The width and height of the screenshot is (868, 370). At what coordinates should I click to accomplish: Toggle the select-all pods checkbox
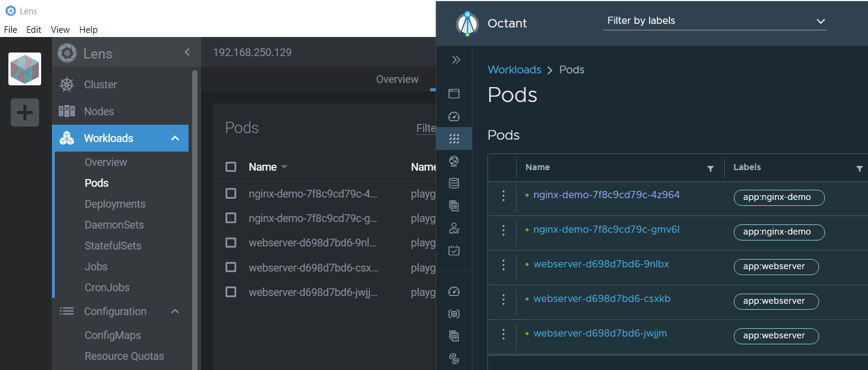231,166
